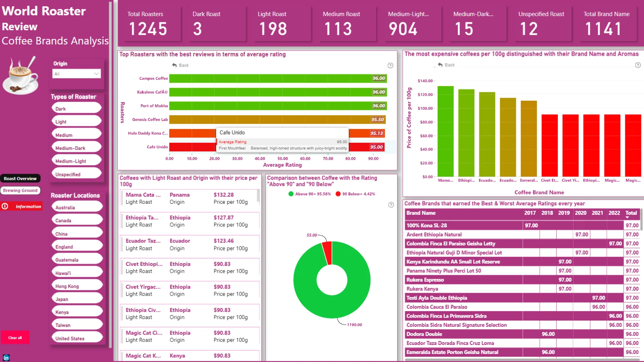Screen dimensions: 644x362
Task: Click the sort arrow under the Total column
Action: click(627, 218)
